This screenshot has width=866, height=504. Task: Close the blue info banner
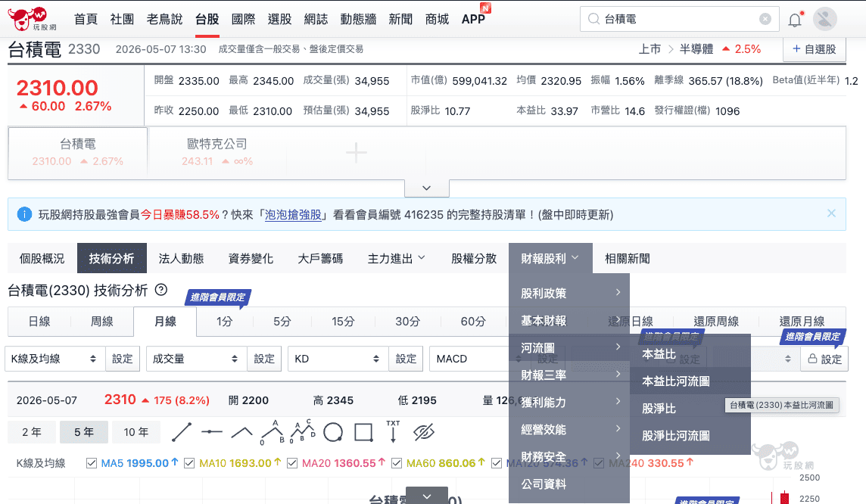point(831,213)
